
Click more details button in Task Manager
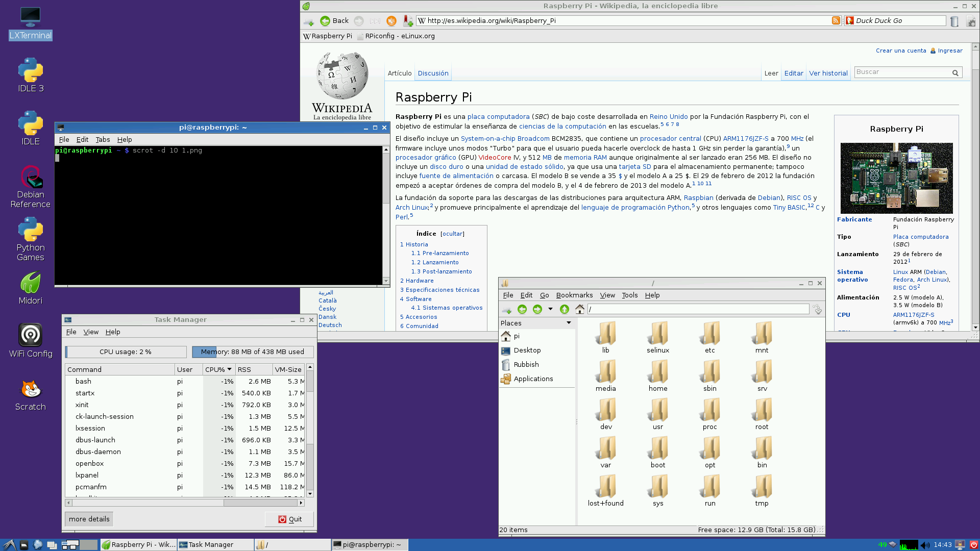pos(88,519)
